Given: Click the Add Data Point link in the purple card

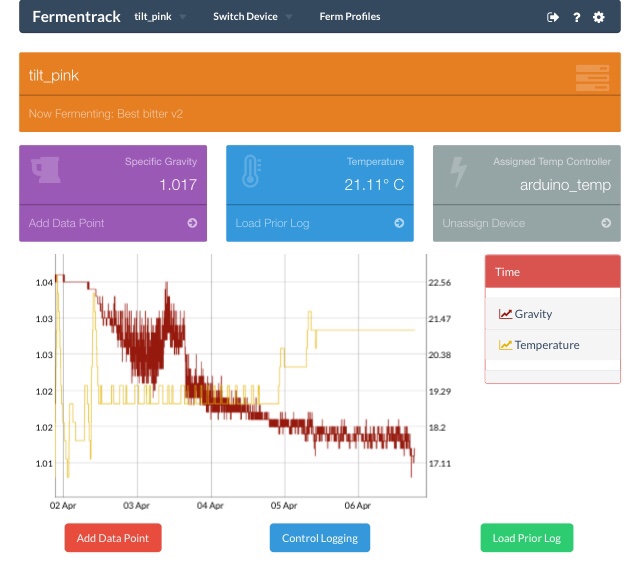Looking at the screenshot, I should (67, 223).
